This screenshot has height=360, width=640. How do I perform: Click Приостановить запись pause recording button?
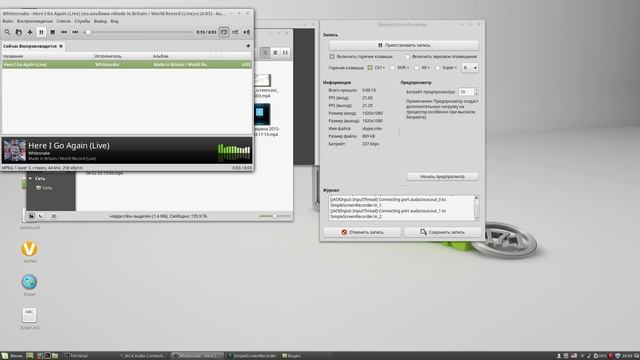(x=403, y=45)
